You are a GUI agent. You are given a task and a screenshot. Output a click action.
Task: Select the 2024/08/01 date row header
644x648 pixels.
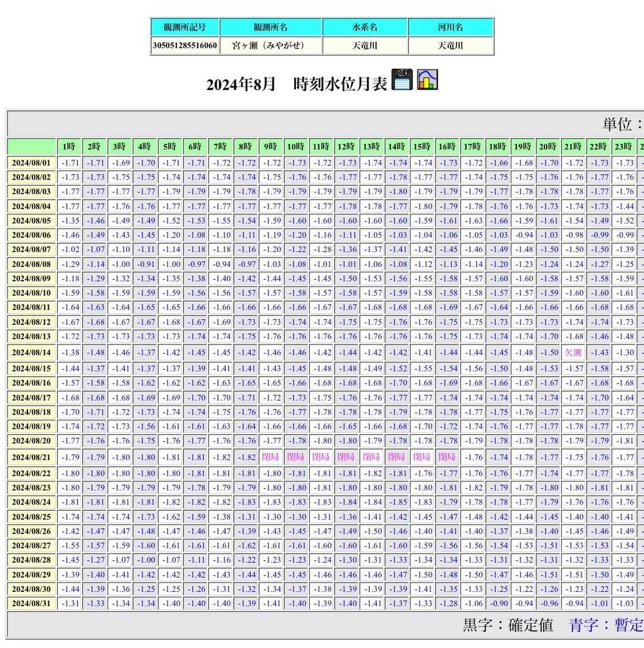32,163
